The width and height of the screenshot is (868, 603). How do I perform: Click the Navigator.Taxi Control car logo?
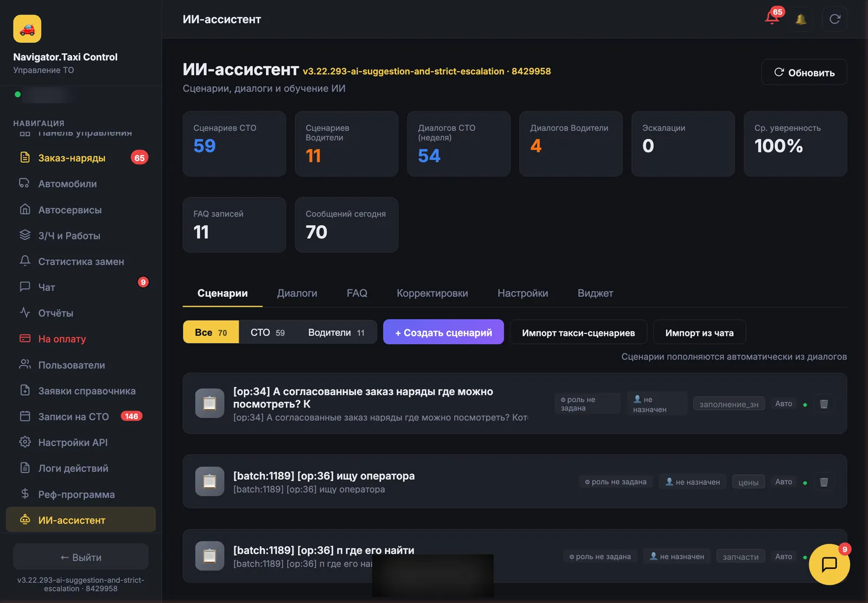pyautogui.click(x=27, y=29)
